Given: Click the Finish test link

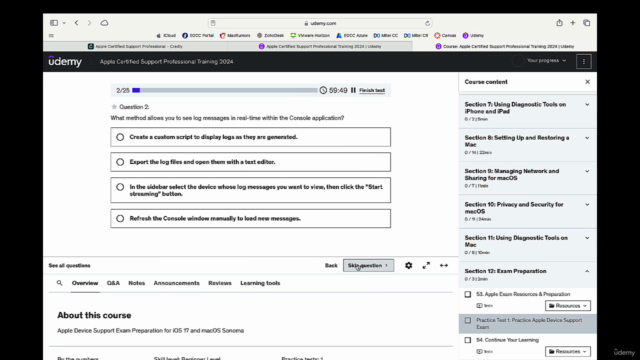Looking at the screenshot, I should click(x=372, y=90).
